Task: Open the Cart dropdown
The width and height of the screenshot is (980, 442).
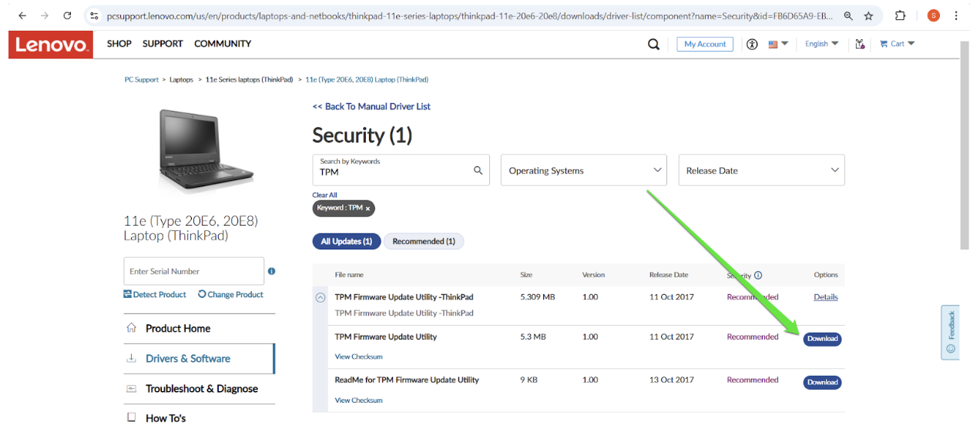Action: click(x=897, y=44)
